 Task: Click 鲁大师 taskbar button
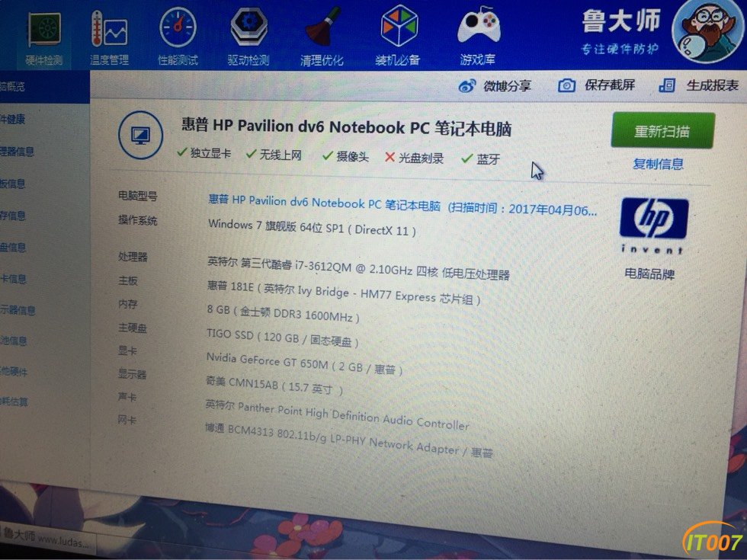tap(46, 538)
